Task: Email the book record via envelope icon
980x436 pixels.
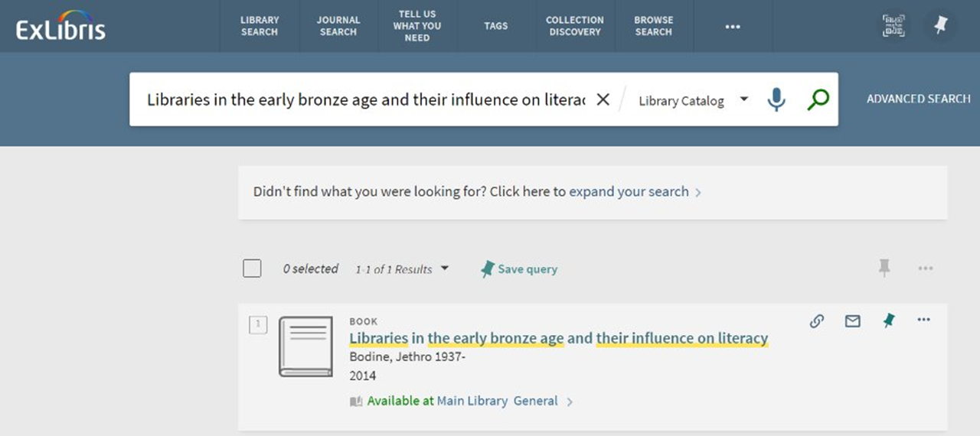Action: pos(853,321)
